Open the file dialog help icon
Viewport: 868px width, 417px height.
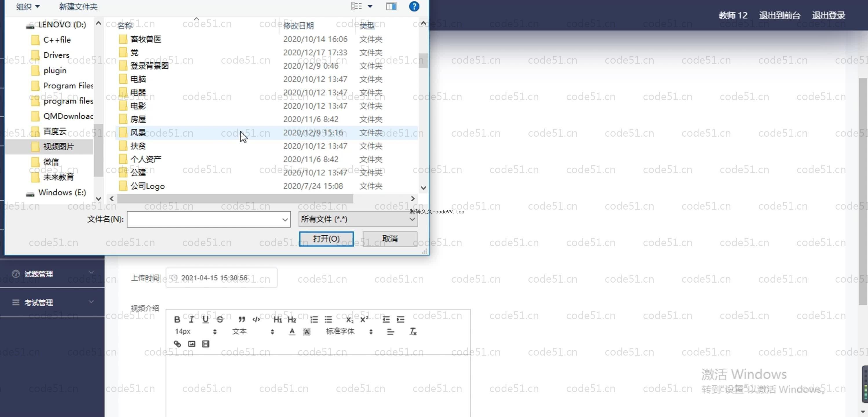414,6
